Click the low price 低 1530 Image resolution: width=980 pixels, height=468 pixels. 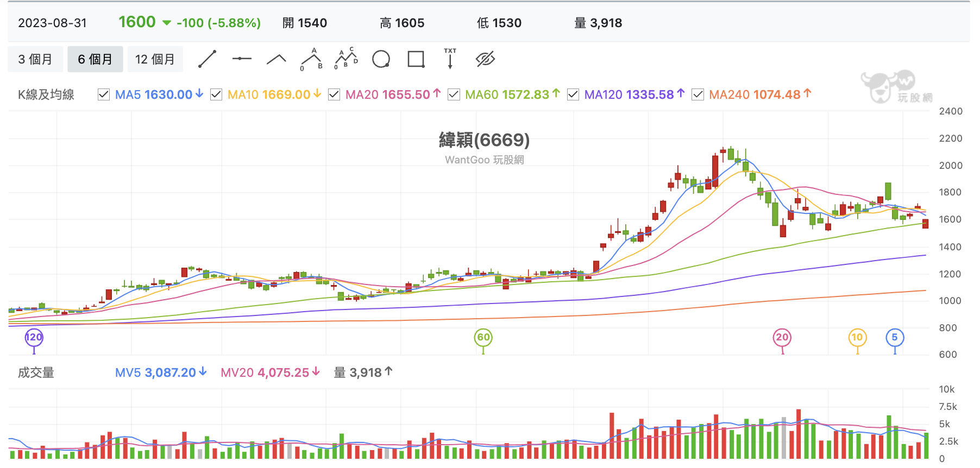499,23
